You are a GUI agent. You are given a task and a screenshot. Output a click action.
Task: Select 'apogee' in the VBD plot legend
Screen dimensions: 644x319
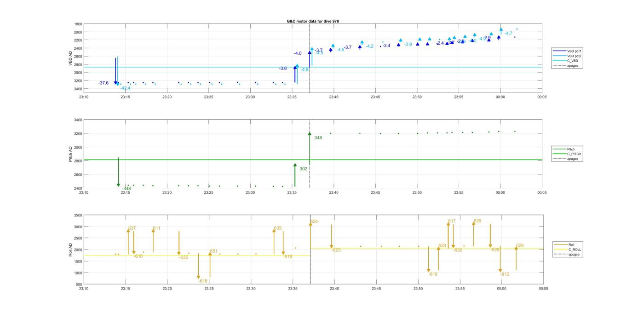click(566, 66)
